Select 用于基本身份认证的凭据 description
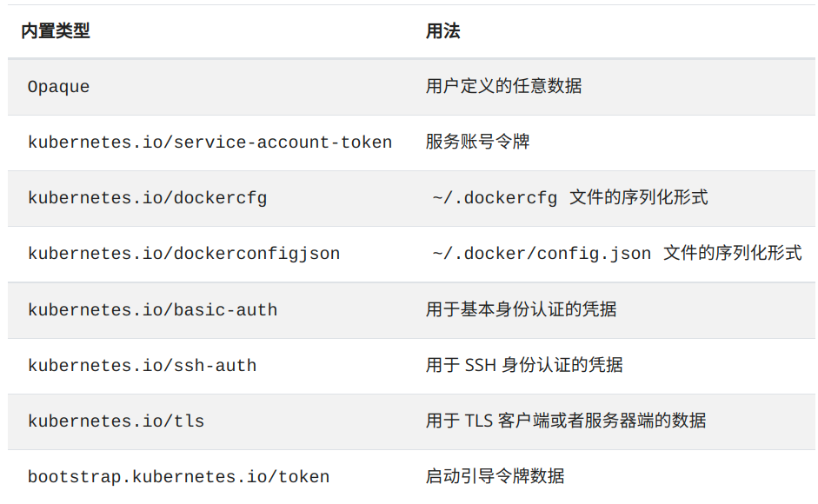Screen dimensions: 818x504 click(521, 308)
